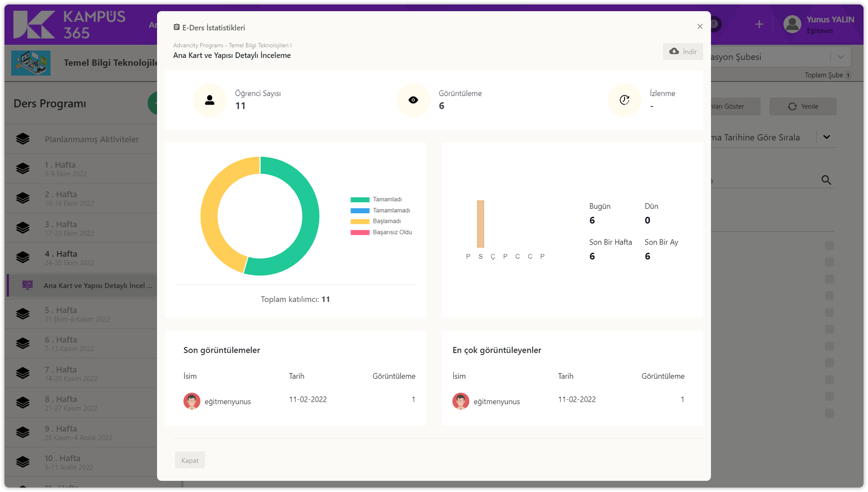Toggle Tamamladı legend series
Image resolution: width=868 pixels, height=492 pixels.
(x=387, y=199)
